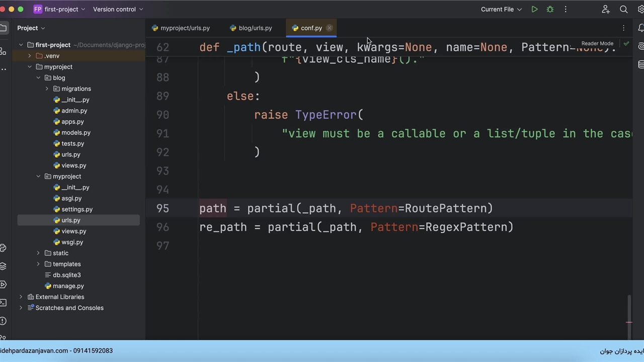Expand the templates folder

click(x=38, y=264)
